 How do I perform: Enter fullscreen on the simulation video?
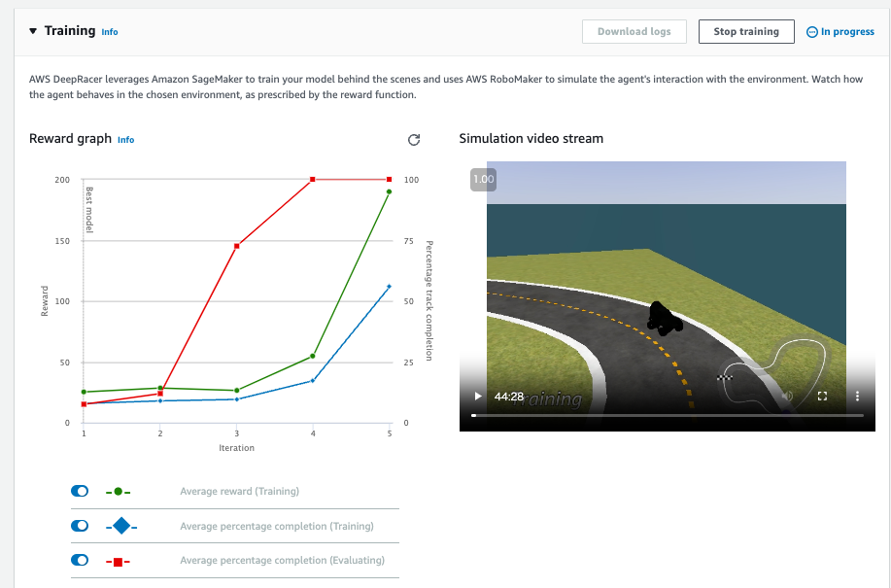(x=822, y=397)
